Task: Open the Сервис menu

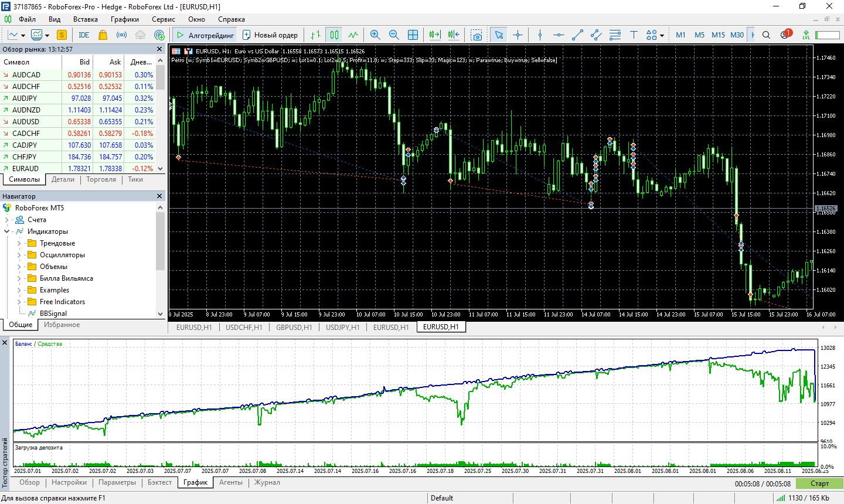Action: click(x=163, y=19)
